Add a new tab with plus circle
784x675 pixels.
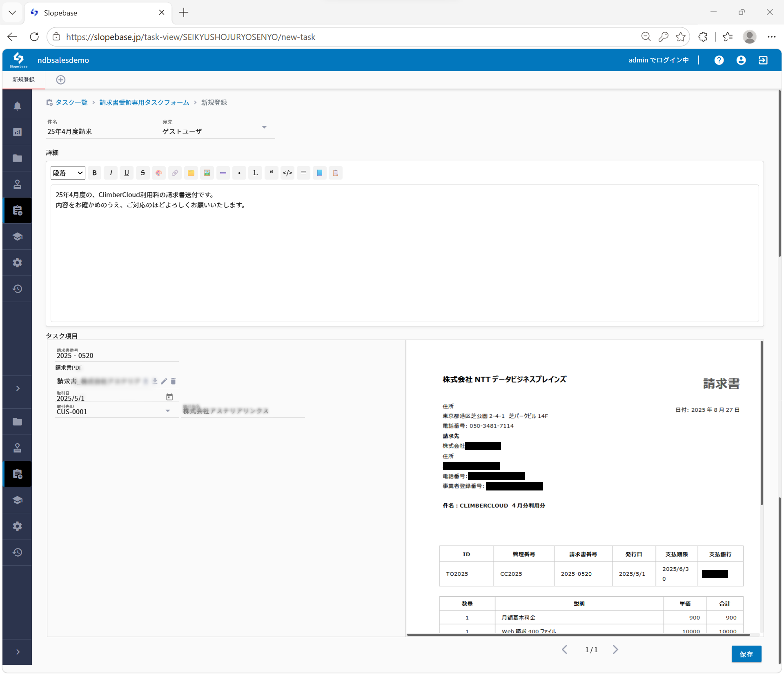pyautogui.click(x=61, y=80)
